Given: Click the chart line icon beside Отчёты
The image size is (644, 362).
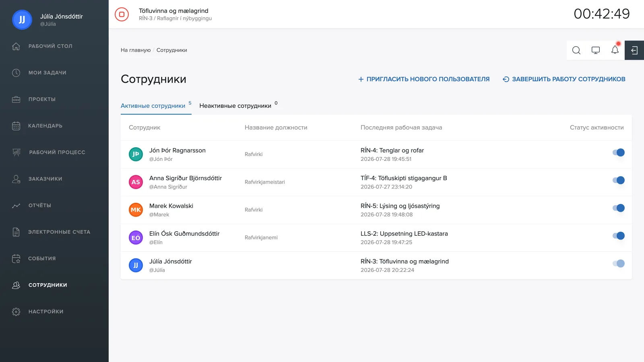Looking at the screenshot, I should 16,206.
